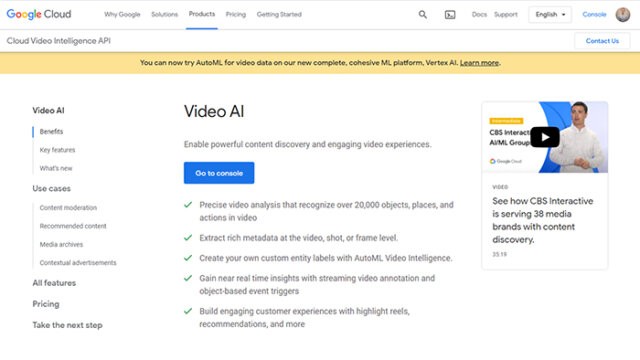Activate the Cloud Shell terminal icon

pos(450,15)
